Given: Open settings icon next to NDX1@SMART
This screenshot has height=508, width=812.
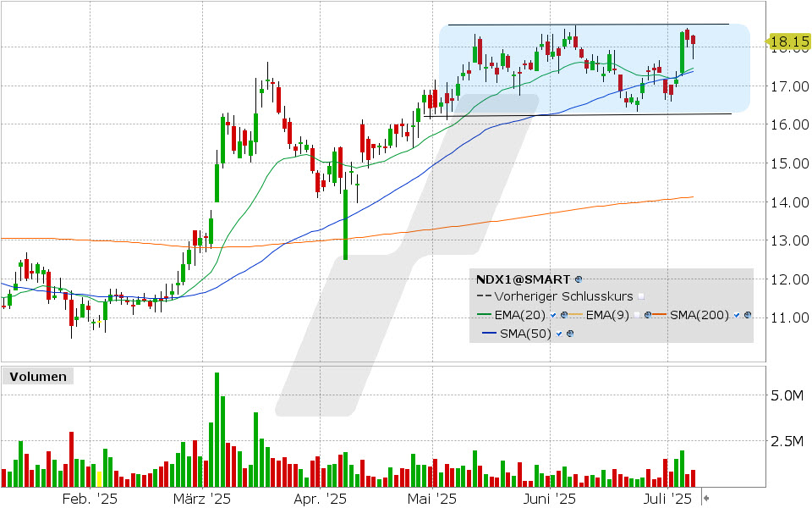Looking at the screenshot, I should coord(579,279).
